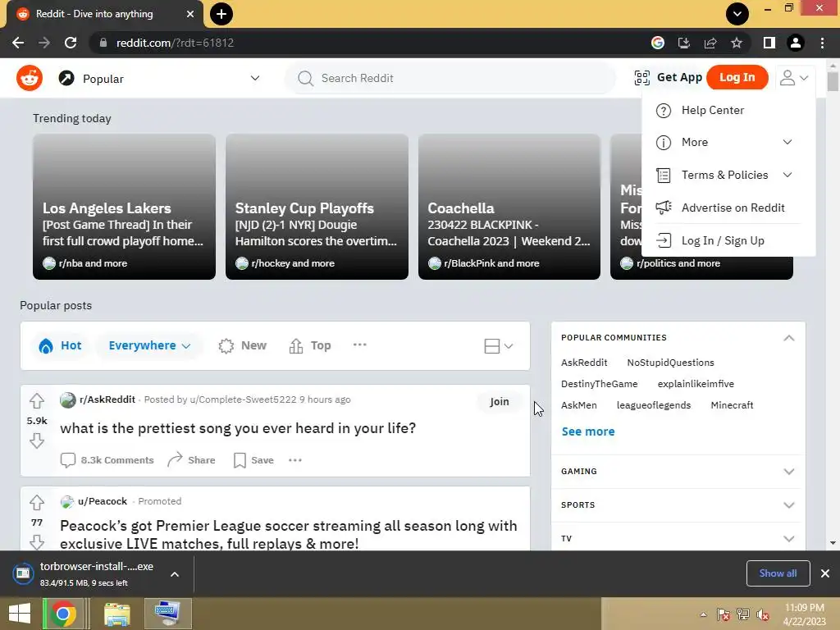The height and width of the screenshot is (630, 840).
Task: Upvote the prettiest song post
Action: pos(37,400)
